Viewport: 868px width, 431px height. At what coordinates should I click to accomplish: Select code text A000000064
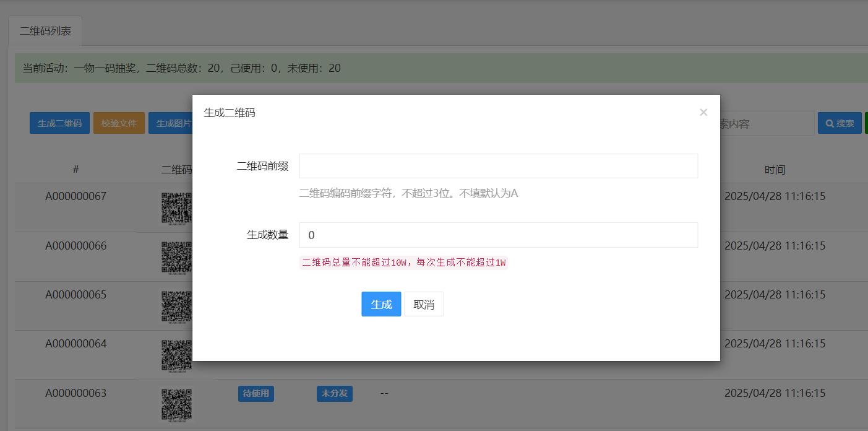pos(75,344)
